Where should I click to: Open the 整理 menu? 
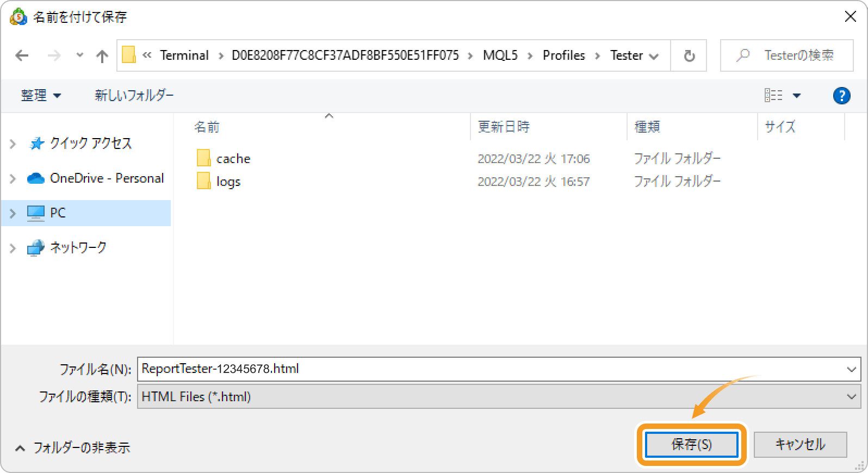click(41, 96)
